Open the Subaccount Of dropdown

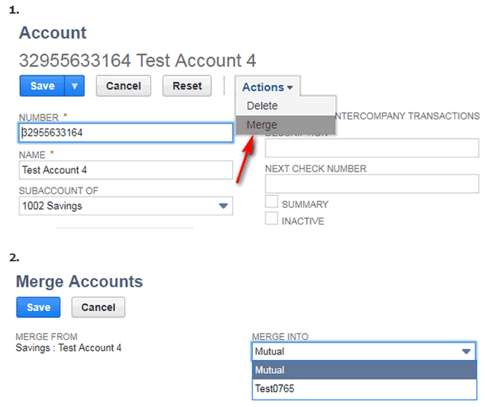[126, 206]
